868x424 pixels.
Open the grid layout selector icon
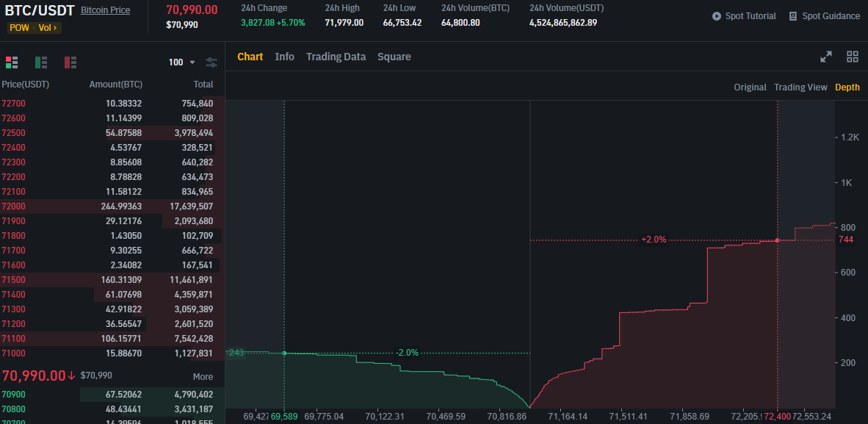click(852, 56)
